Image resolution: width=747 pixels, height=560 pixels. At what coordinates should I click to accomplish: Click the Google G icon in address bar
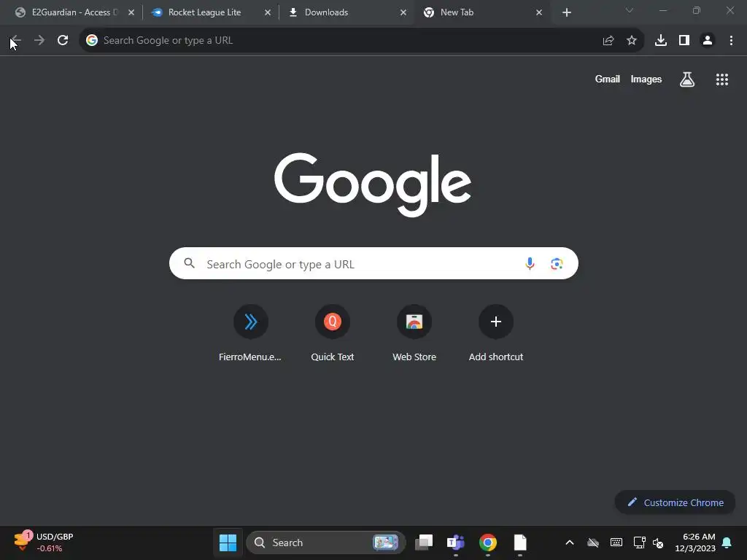[92, 41]
